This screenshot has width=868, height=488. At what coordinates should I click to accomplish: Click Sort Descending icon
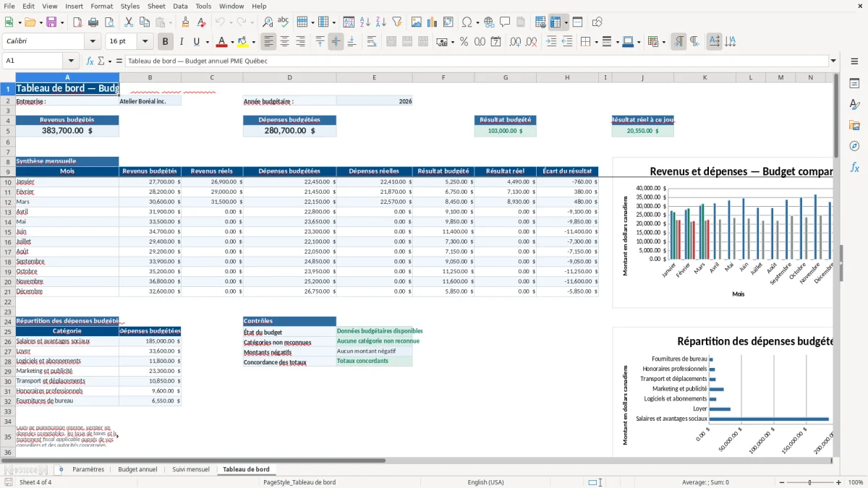[x=380, y=22]
